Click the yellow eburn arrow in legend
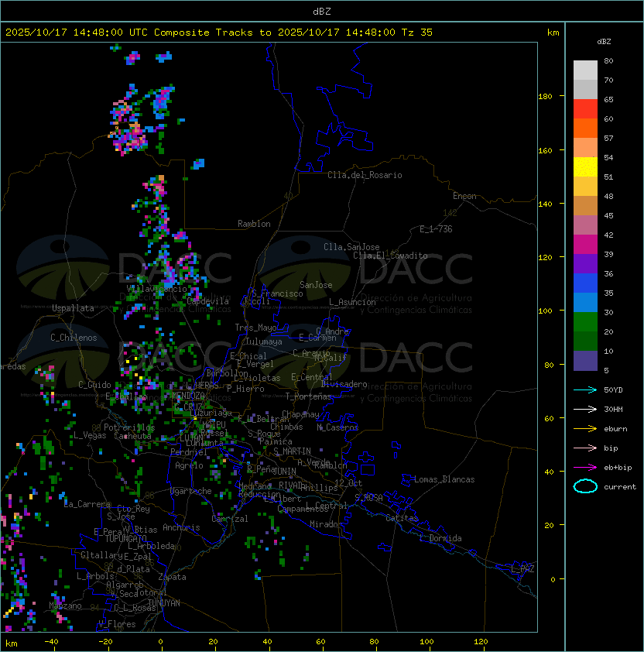The height and width of the screenshot is (652, 644). 585,429
